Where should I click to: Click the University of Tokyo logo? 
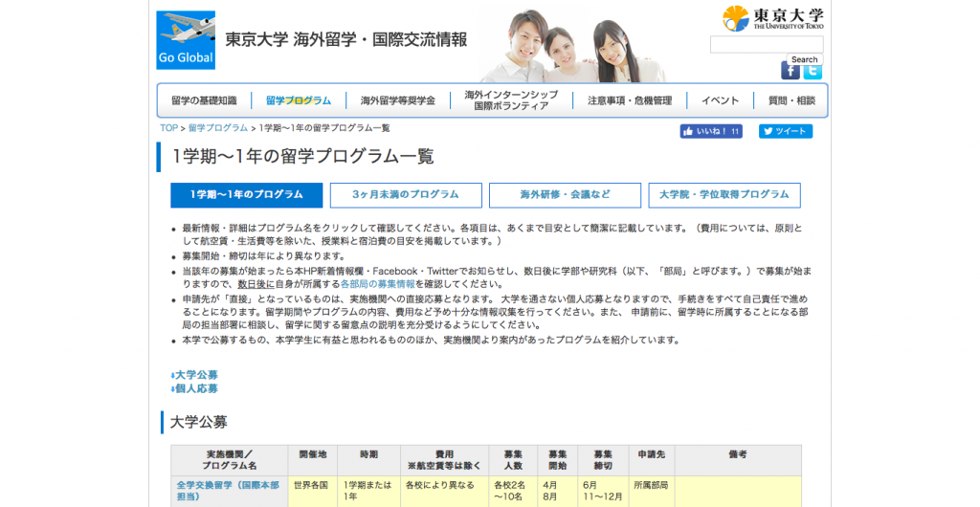[773, 18]
